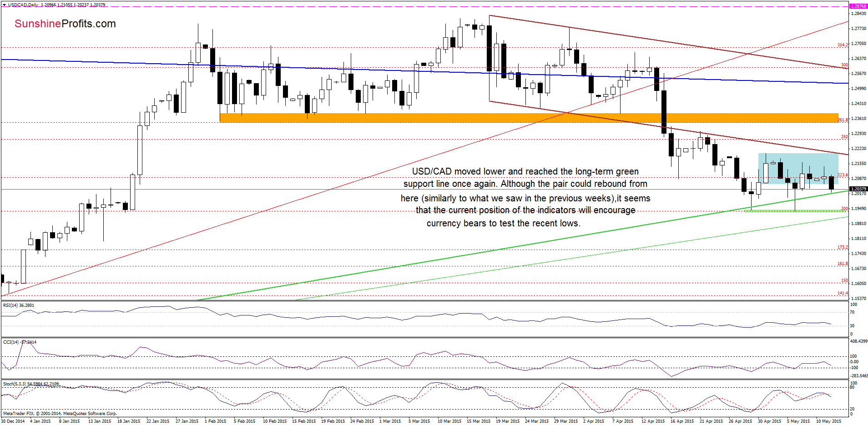Click the 1.21550 price axis label
This screenshot has width=868, height=425.
coord(858,164)
